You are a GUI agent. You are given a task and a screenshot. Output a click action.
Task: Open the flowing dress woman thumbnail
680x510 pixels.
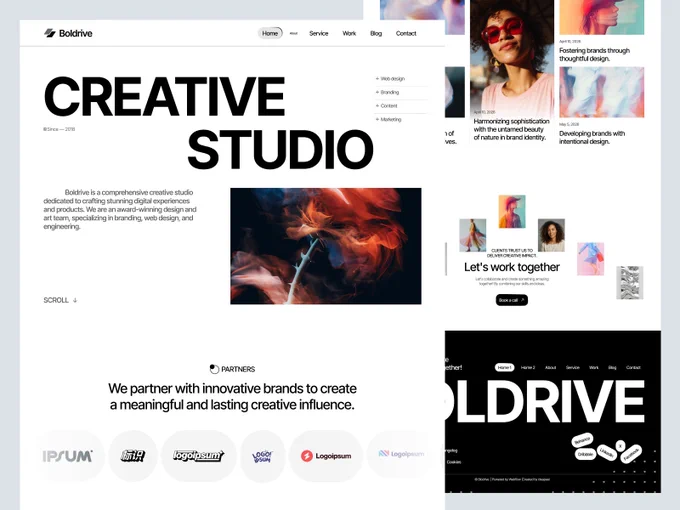pyautogui.click(x=473, y=235)
